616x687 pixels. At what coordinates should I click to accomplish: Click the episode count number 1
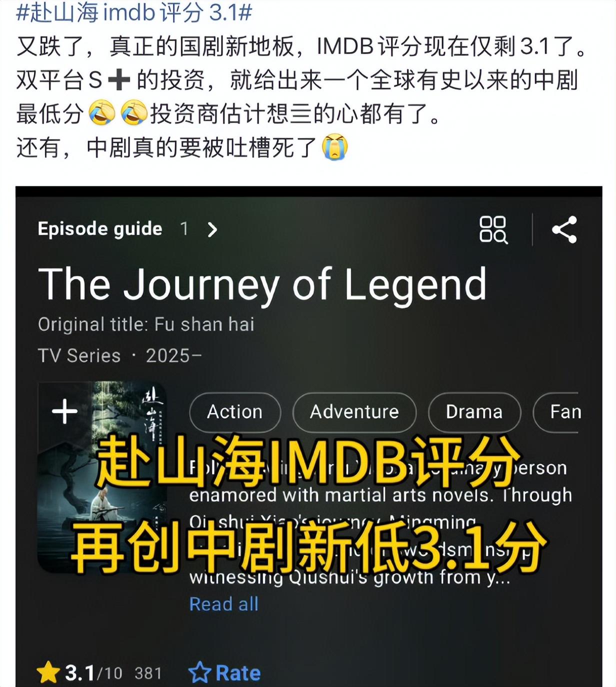pos(184,229)
